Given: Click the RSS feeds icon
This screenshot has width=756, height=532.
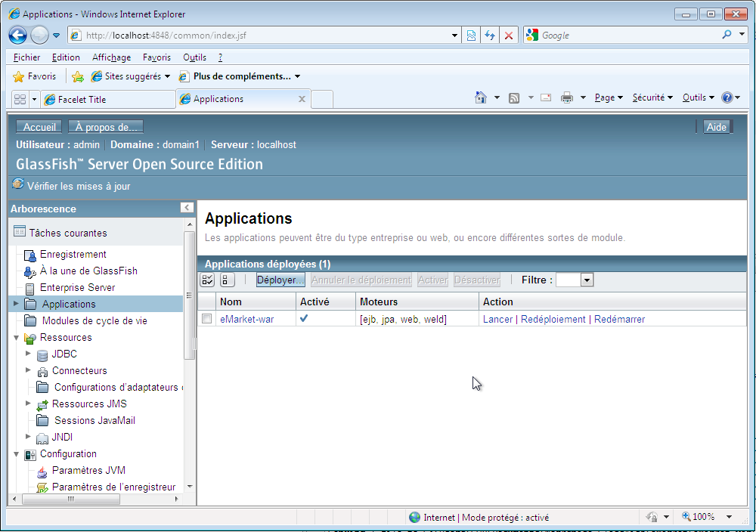Looking at the screenshot, I should click(514, 98).
